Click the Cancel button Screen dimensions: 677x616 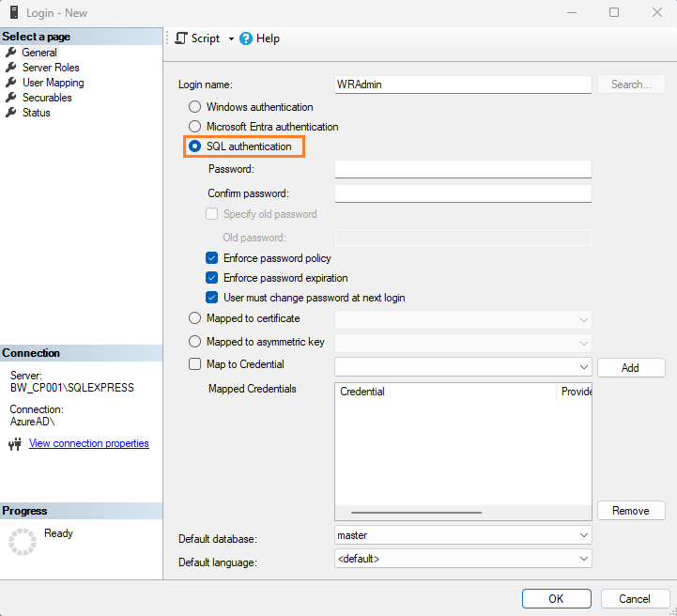(635, 599)
